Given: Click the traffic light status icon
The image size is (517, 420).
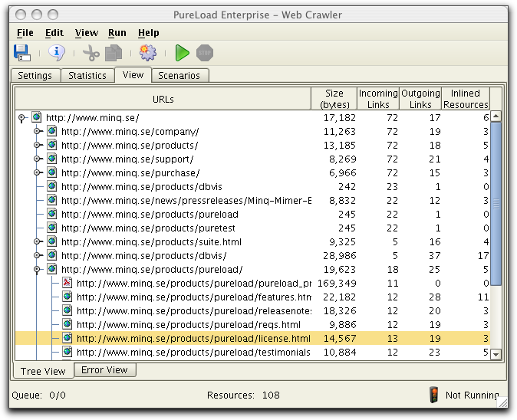Looking at the screenshot, I should point(434,395).
